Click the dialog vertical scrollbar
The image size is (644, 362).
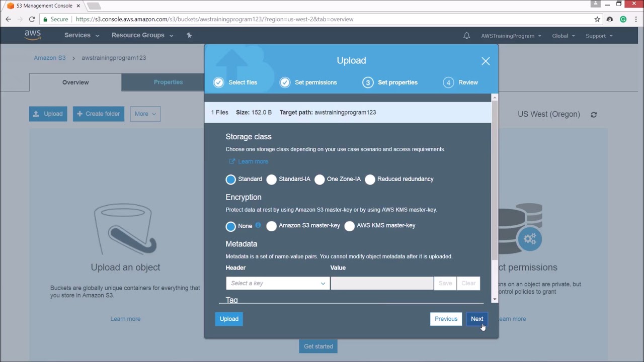pyautogui.click(x=495, y=181)
